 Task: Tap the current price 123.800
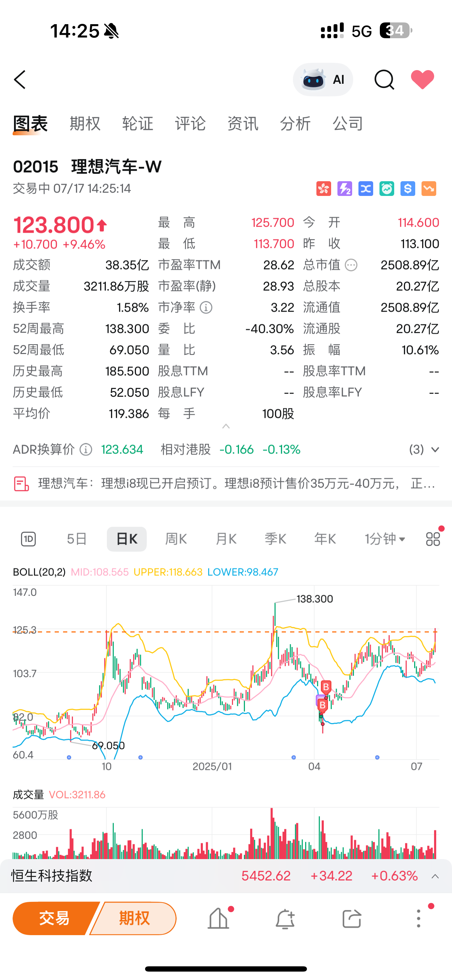54,224
